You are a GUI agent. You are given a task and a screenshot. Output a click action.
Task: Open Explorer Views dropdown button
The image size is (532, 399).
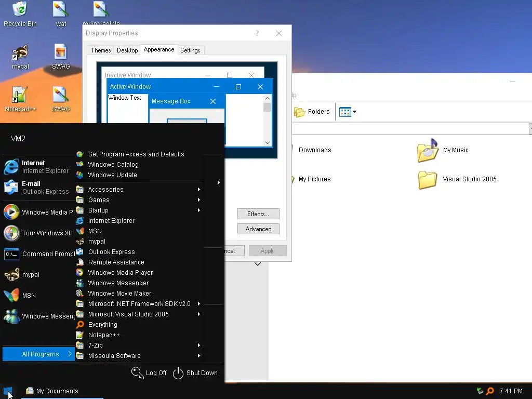tap(348, 112)
